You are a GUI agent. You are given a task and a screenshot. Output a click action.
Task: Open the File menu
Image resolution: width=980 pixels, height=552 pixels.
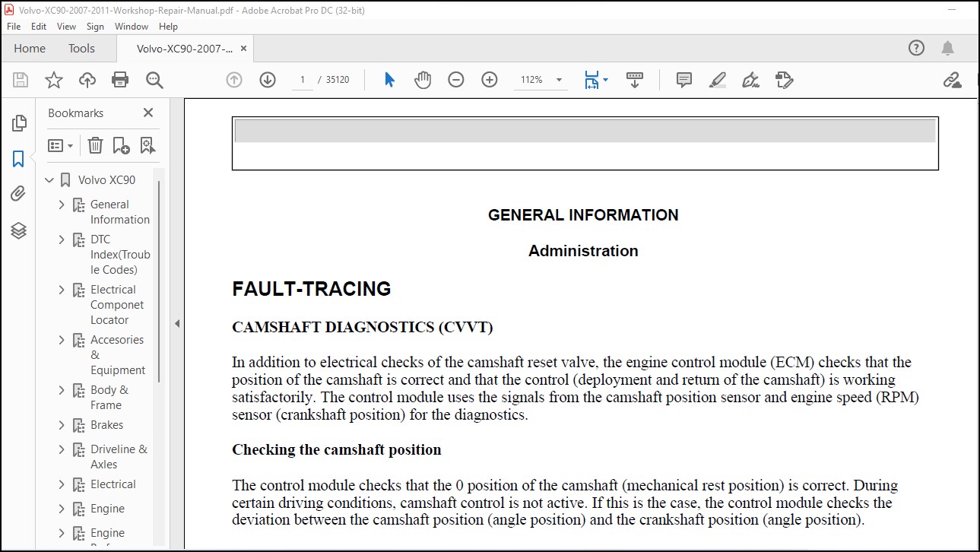[15, 26]
